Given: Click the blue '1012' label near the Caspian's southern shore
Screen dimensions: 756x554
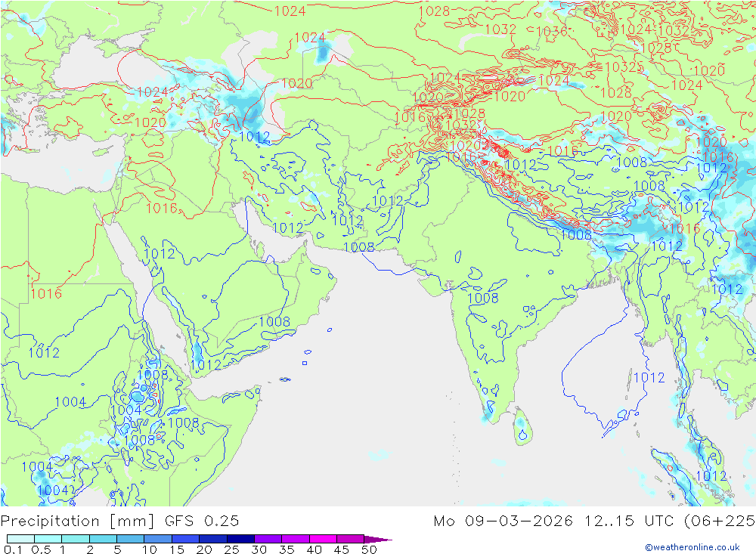Looking at the screenshot, I should point(254,137).
